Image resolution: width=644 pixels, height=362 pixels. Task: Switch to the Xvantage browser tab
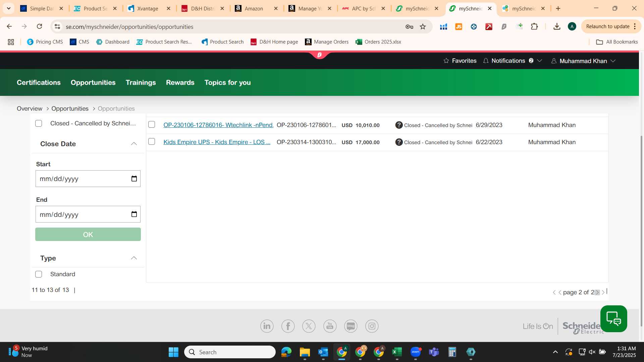coord(149,8)
